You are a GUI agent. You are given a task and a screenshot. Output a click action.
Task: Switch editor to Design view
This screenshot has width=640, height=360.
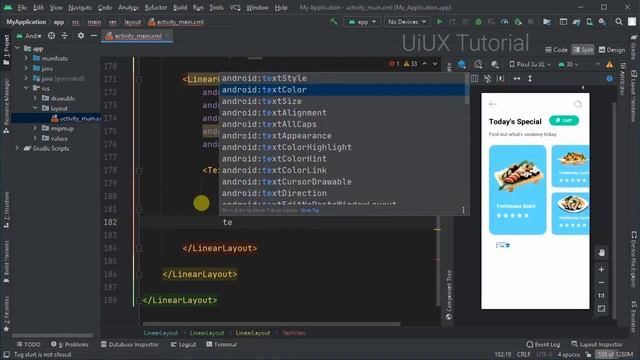(611, 50)
